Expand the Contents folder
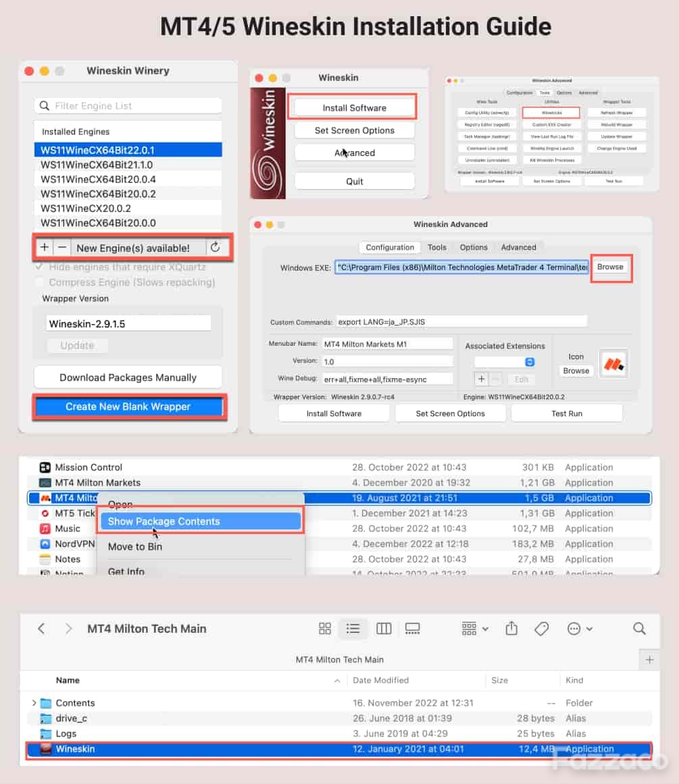This screenshot has width=679, height=784. (x=34, y=703)
